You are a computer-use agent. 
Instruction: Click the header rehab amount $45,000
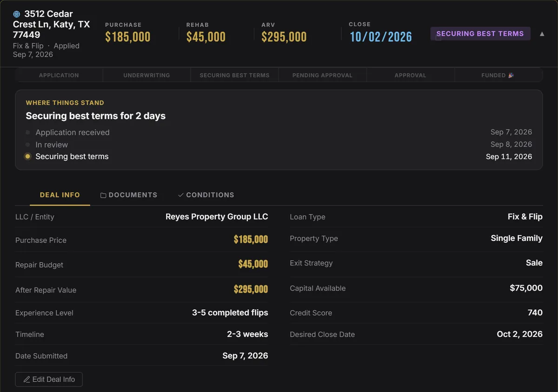pyautogui.click(x=206, y=37)
